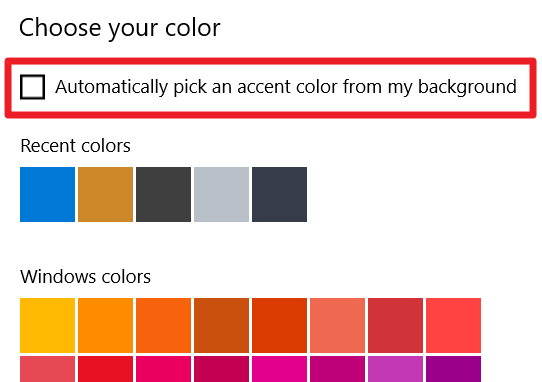Pick the hot pink-red second-row color
The height and width of the screenshot is (382, 542).
(x=163, y=369)
